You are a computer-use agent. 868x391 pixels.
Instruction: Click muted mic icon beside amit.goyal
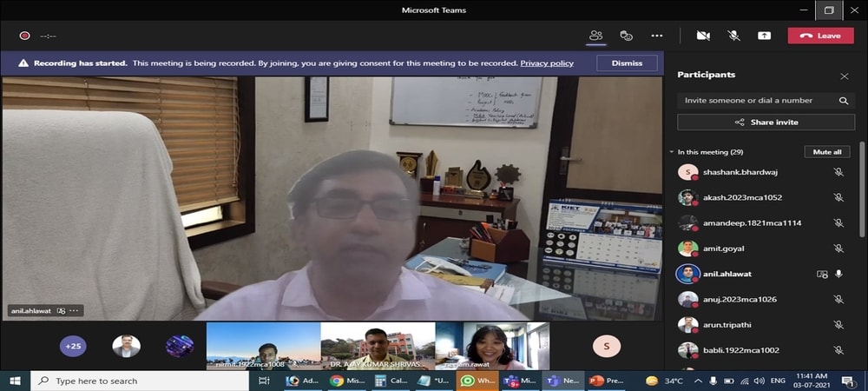pyautogui.click(x=838, y=249)
